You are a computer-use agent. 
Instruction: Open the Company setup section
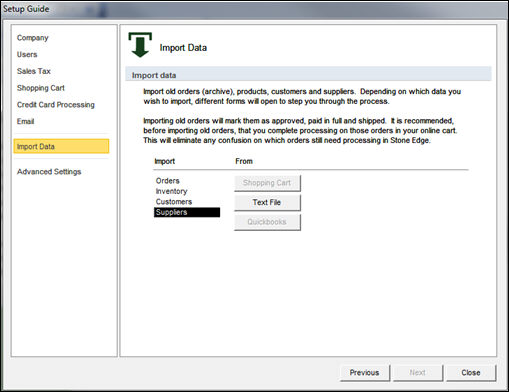[x=33, y=38]
